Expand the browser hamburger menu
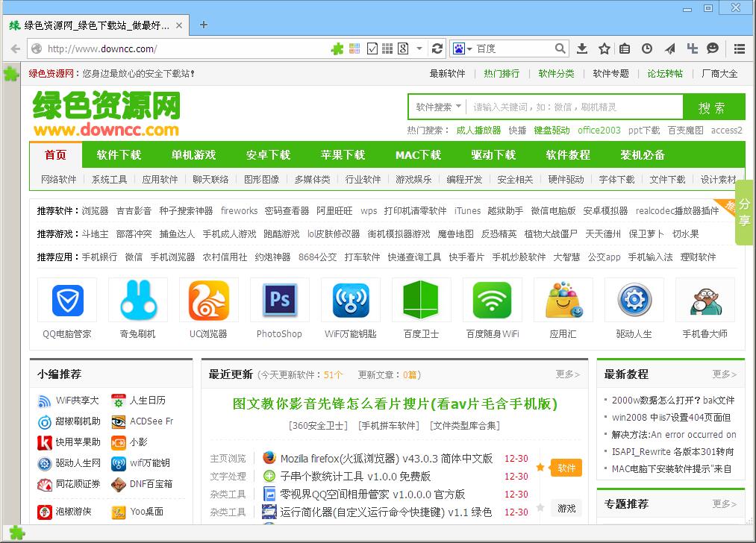756x543 pixels. (740, 48)
